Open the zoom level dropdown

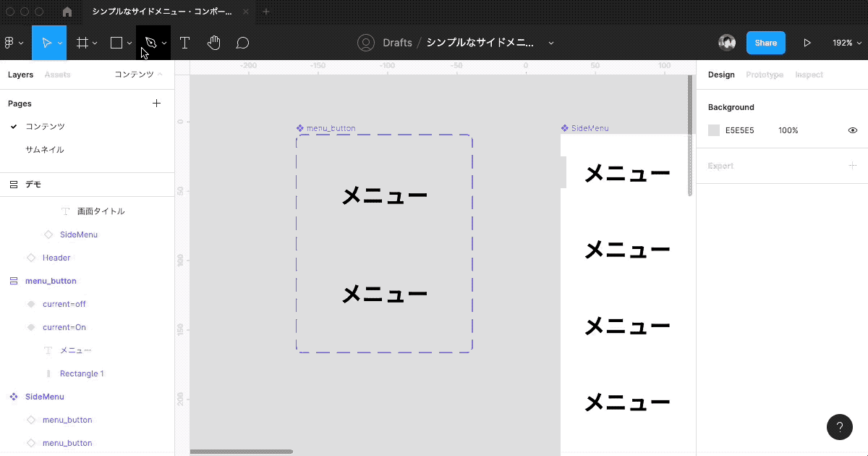click(x=846, y=43)
